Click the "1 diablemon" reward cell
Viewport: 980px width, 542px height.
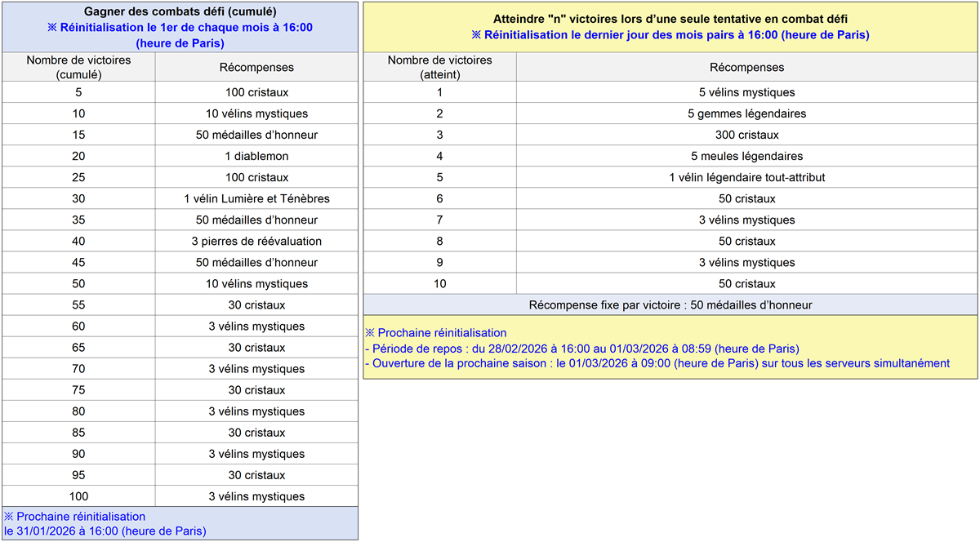(x=256, y=156)
